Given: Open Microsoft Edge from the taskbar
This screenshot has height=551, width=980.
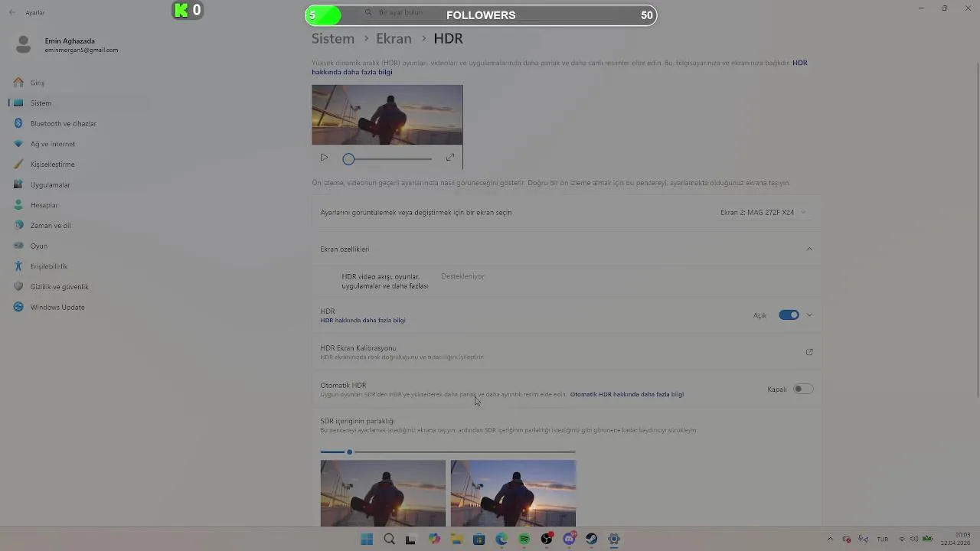Looking at the screenshot, I should pos(501,540).
